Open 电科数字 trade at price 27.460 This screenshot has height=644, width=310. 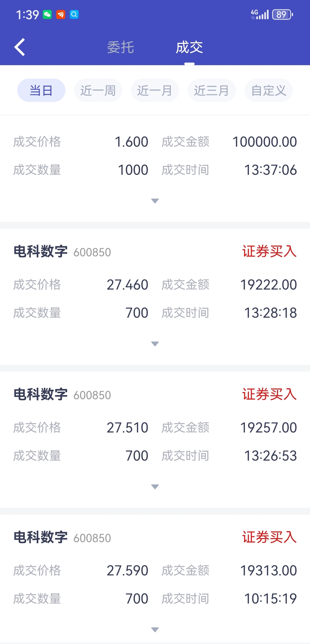pos(40,252)
